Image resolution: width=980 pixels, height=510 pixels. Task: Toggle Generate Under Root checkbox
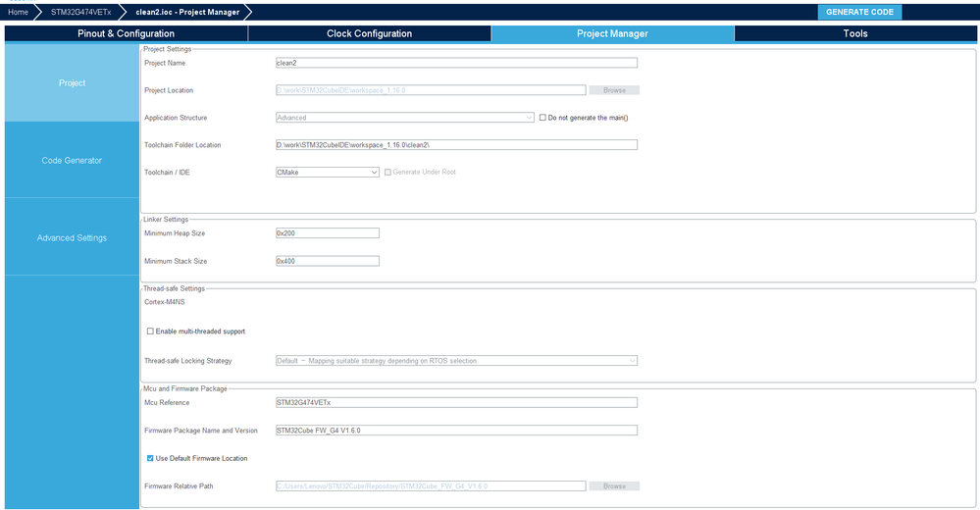[x=387, y=173]
